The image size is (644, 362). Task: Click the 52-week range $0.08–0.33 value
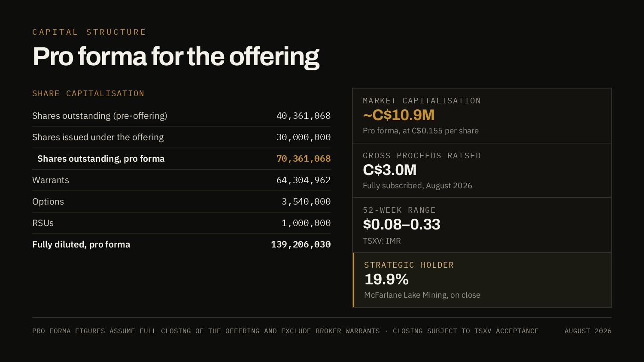pos(401,224)
